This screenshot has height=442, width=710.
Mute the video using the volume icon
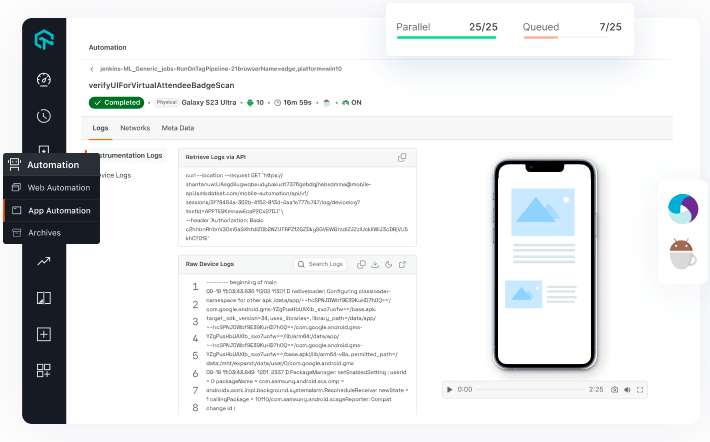pos(627,389)
